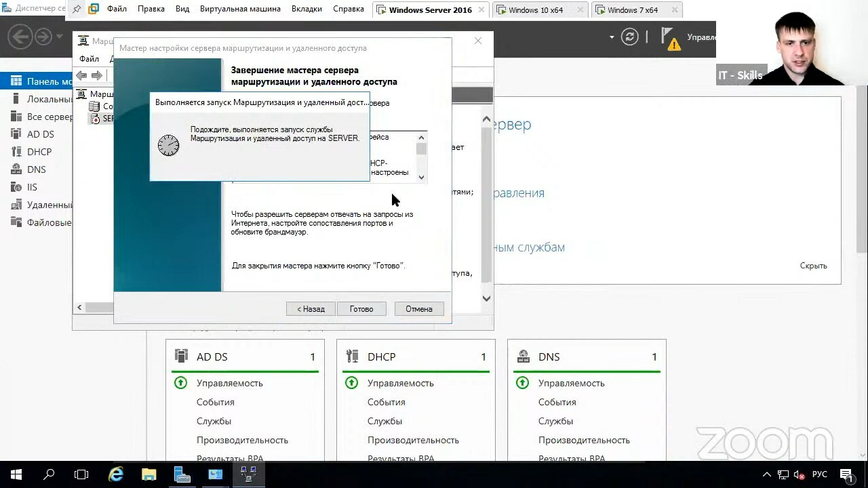Switch to the Windows 7 x64 tab
This screenshot has height=488, width=868.
click(636, 9)
